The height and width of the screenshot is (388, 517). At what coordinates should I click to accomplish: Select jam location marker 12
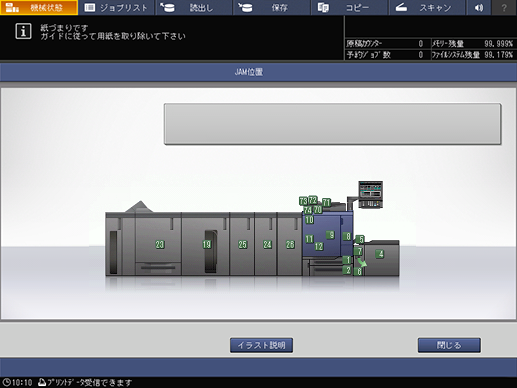point(319,246)
